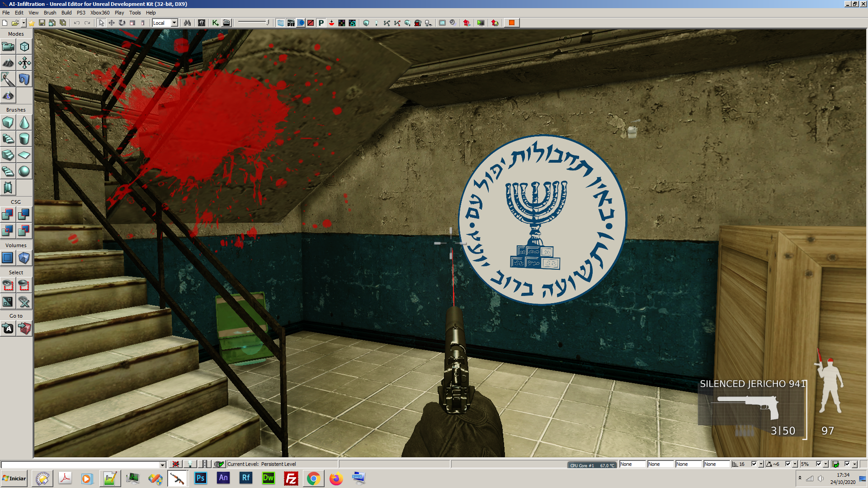The image size is (868, 488).
Task: Expand the command input dropdown arrow
Action: (162, 465)
